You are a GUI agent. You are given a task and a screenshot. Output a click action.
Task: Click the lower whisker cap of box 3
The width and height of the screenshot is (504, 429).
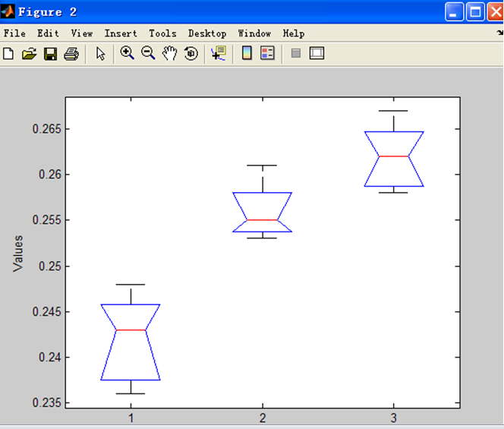click(x=393, y=193)
